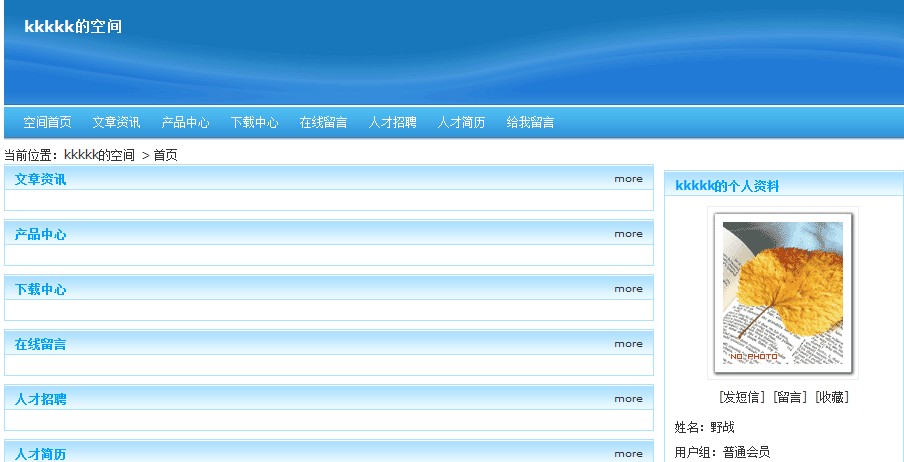Open 下载中心 from the navigation bar
This screenshot has width=904, height=462.
[x=254, y=123]
